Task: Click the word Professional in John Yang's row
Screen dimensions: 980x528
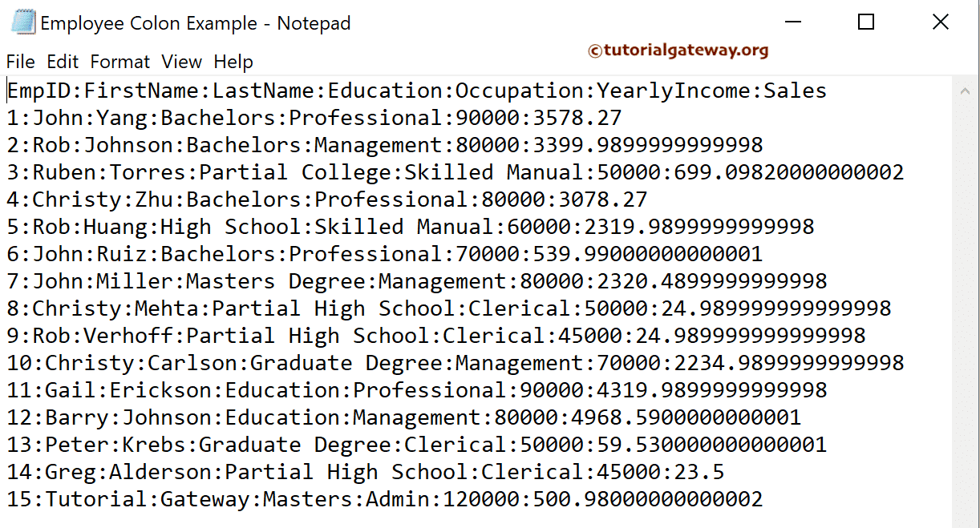Action: coord(365,118)
